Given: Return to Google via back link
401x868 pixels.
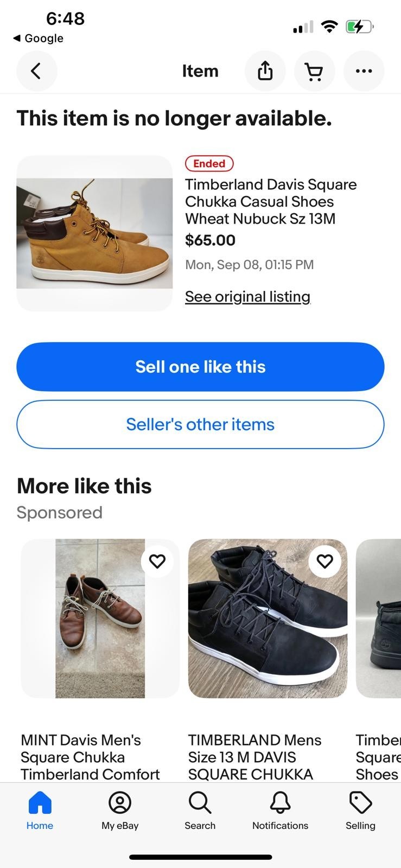Looking at the screenshot, I should (38, 39).
